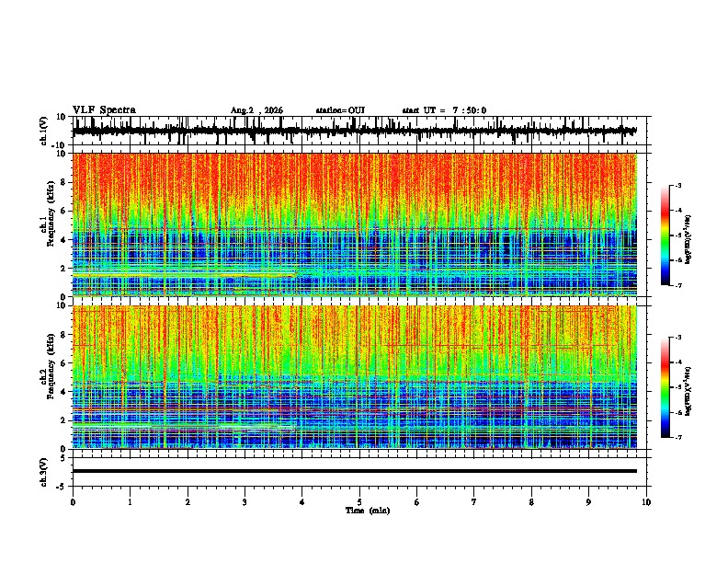Click the "0" tick on the time axis
Image resolution: width=728 pixels, height=563 pixels.
point(73,502)
